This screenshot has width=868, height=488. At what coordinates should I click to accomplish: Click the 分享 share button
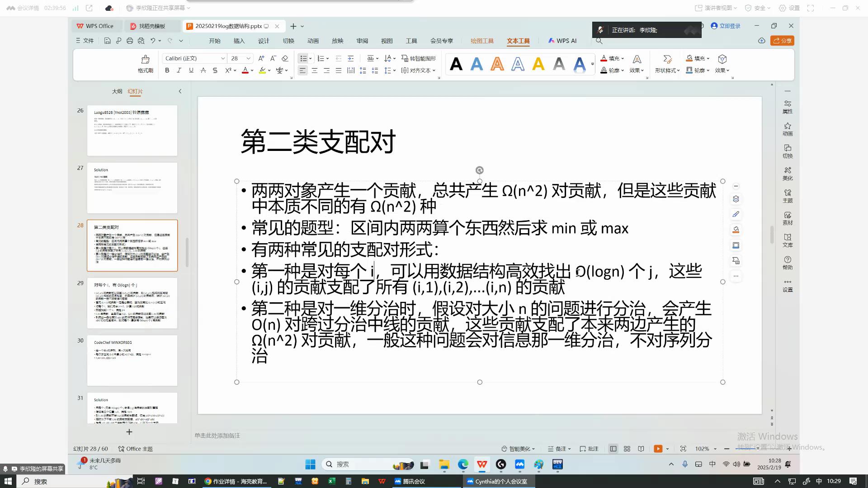782,41
